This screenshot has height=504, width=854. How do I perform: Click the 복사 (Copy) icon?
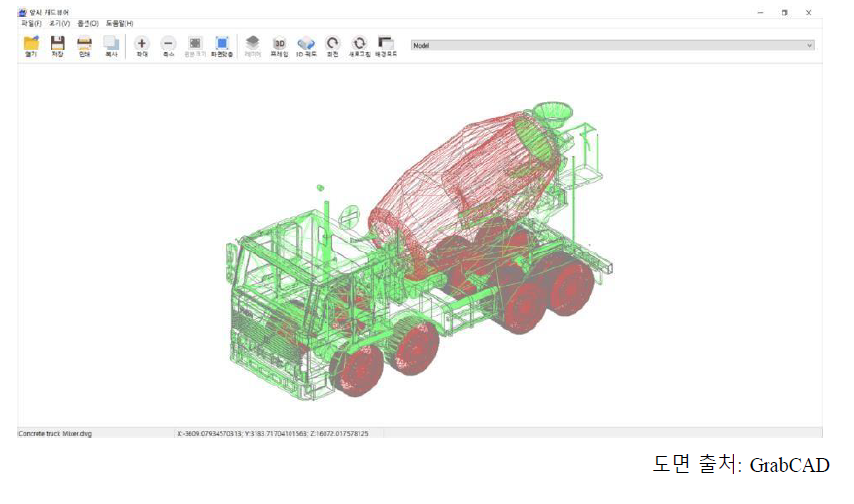click(111, 43)
